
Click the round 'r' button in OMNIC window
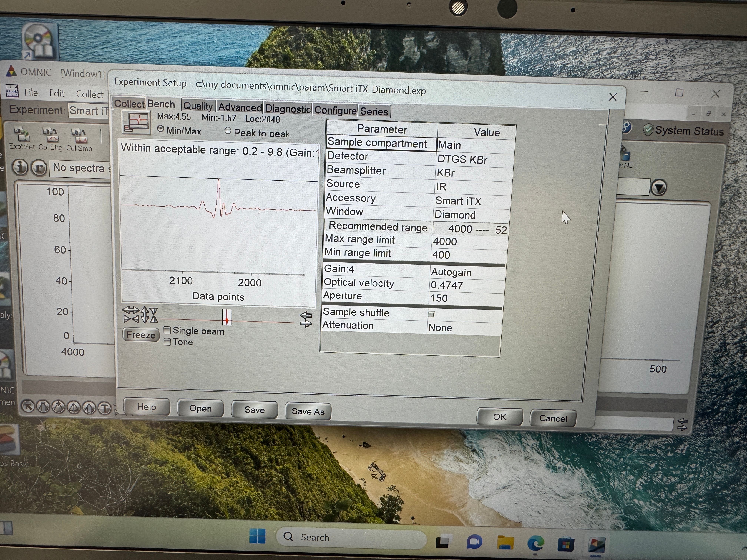[39, 168]
